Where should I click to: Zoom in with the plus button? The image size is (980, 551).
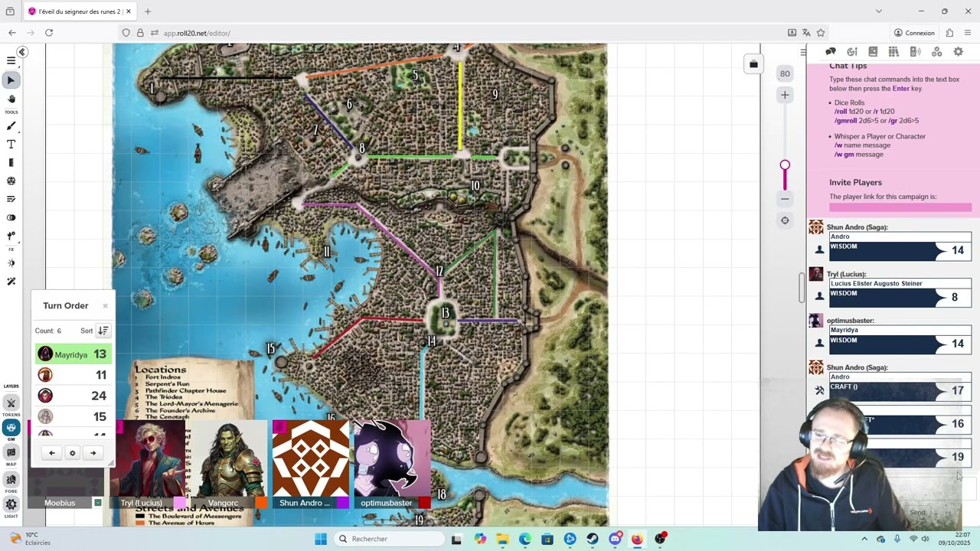[785, 95]
